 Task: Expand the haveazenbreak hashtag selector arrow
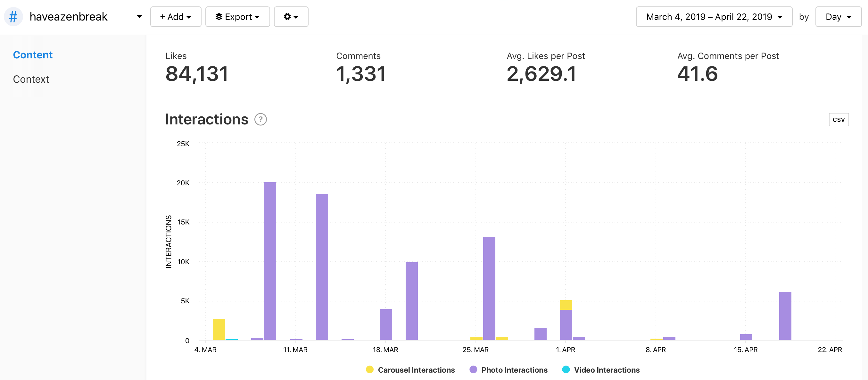[x=139, y=17]
